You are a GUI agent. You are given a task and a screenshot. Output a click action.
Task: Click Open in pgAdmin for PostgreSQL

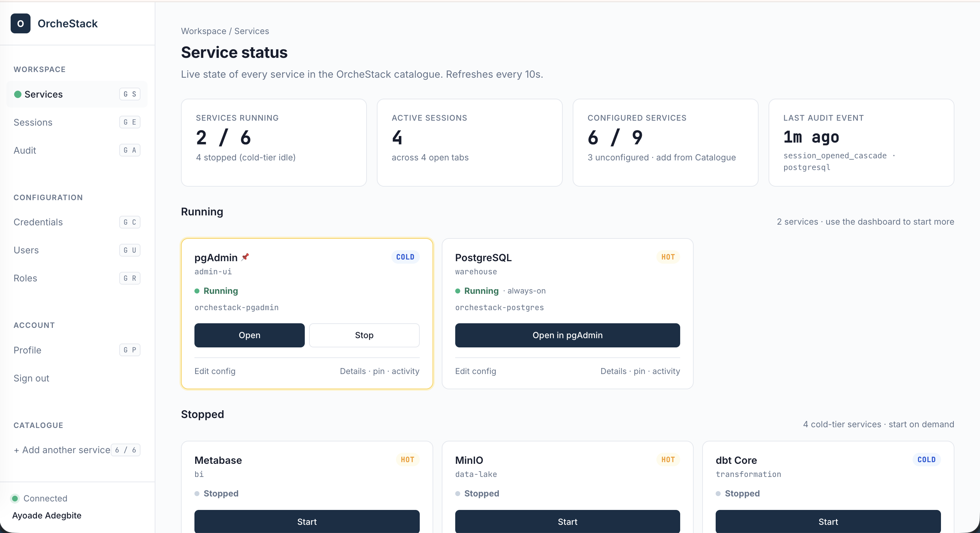tap(567, 335)
